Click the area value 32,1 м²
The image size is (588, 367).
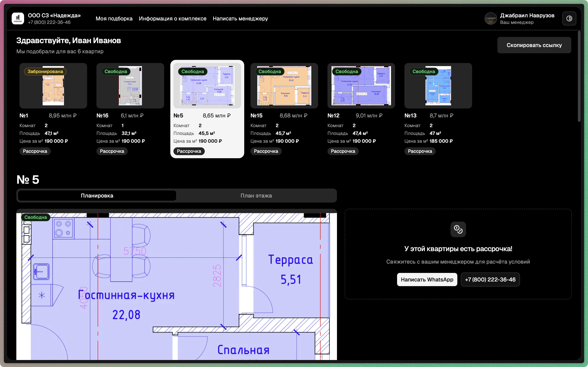(129, 133)
